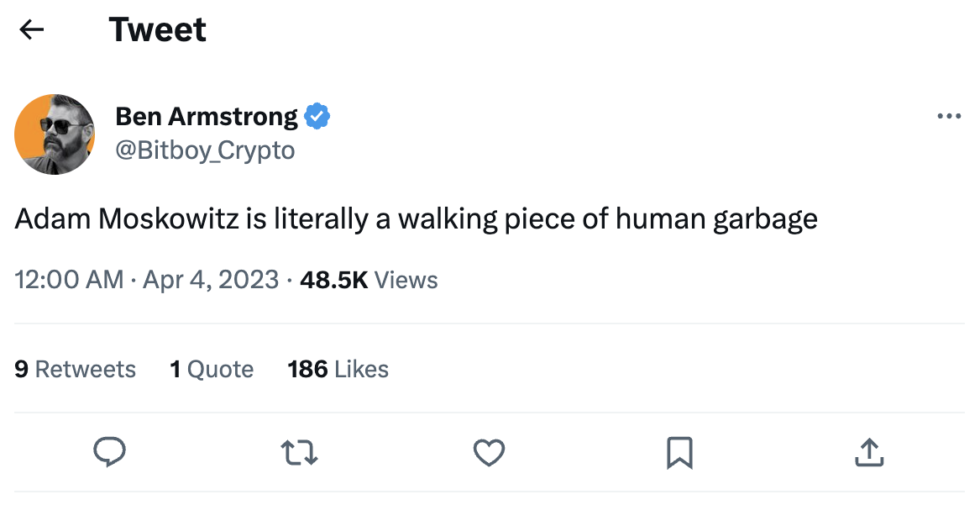Screen dimensions: 980x505
Task: Bookmark this tweet
Action: pyautogui.click(x=679, y=453)
